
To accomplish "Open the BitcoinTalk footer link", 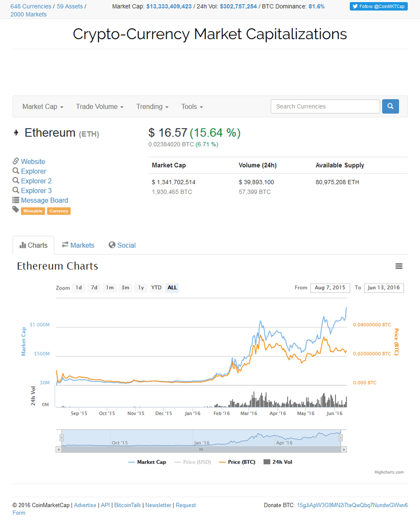I will [128, 505].
